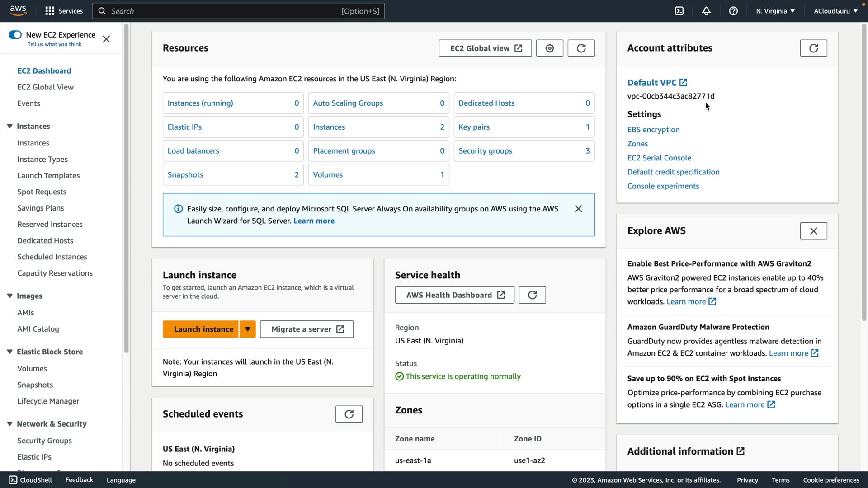The width and height of the screenshot is (868, 488).
Task: Refresh the Account attributes panel
Action: tap(813, 48)
